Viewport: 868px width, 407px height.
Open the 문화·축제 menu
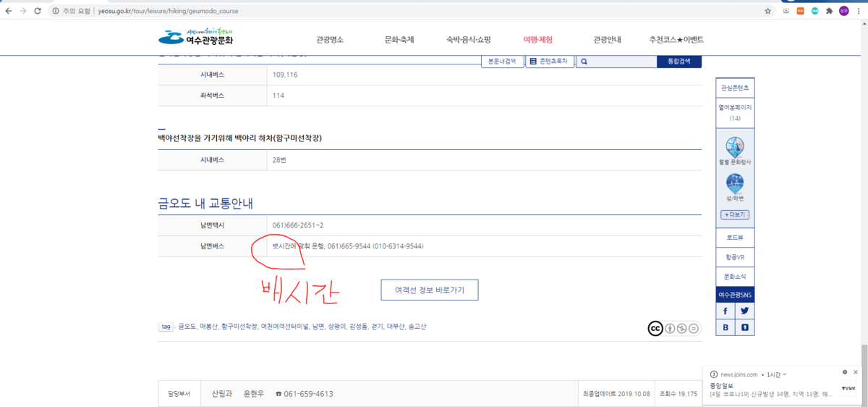tap(399, 40)
